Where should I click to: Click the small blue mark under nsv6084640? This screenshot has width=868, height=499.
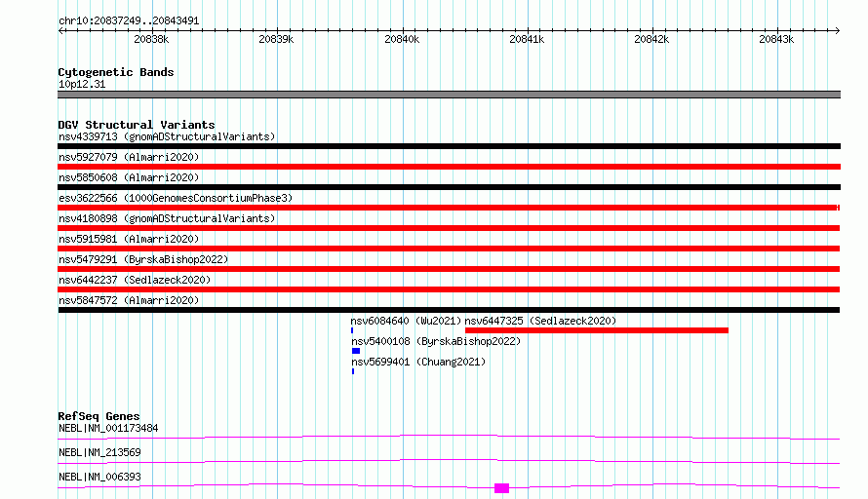point(352,330)
